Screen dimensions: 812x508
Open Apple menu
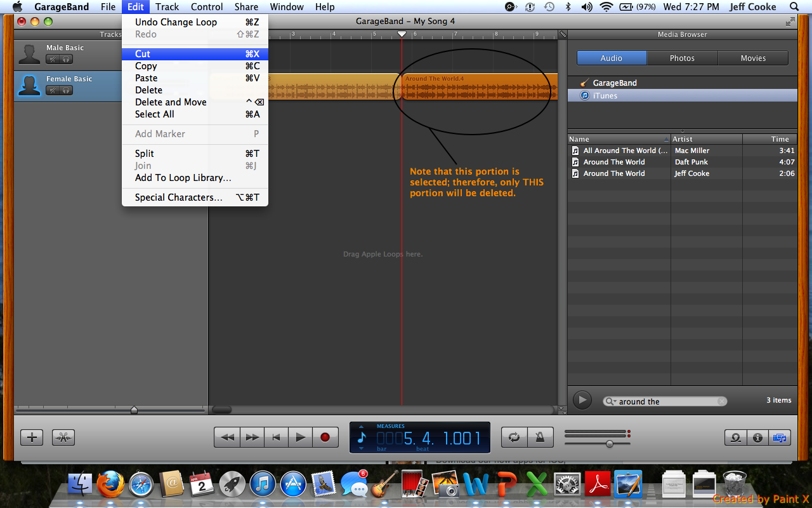17,7
